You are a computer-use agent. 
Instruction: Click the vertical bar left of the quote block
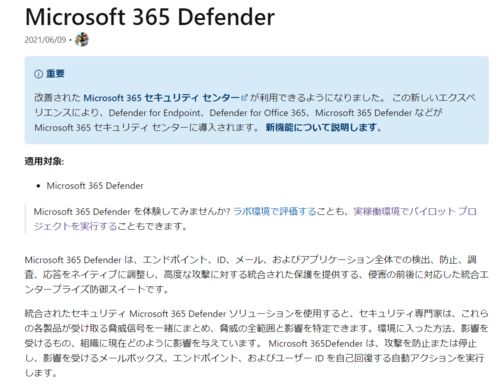tap(25, 219)
